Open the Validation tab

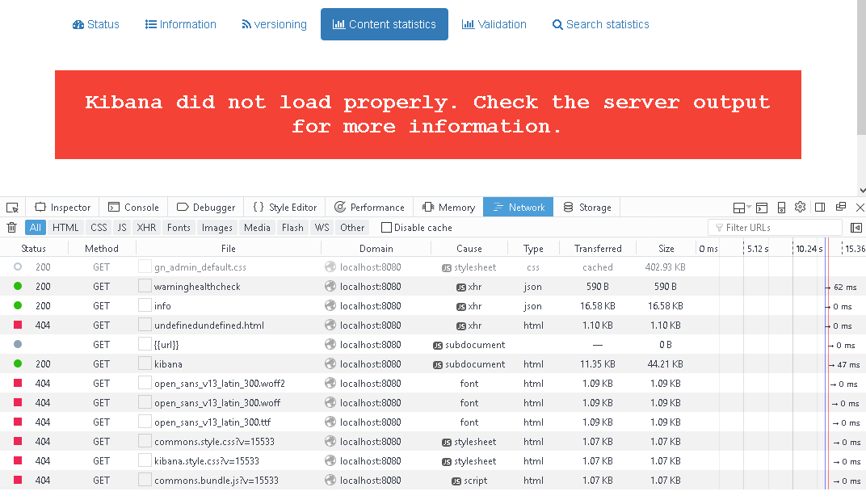click(x=494, y=24)
